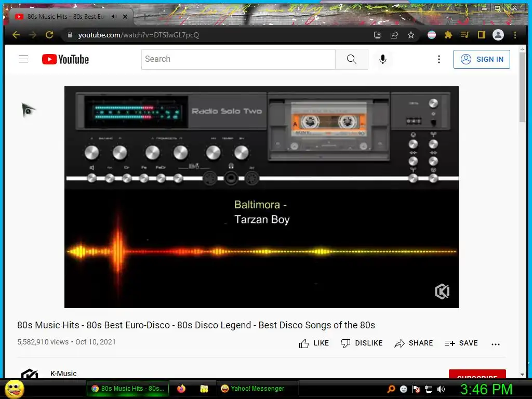Open YouTube settings three-dot menu

[438, 59]
